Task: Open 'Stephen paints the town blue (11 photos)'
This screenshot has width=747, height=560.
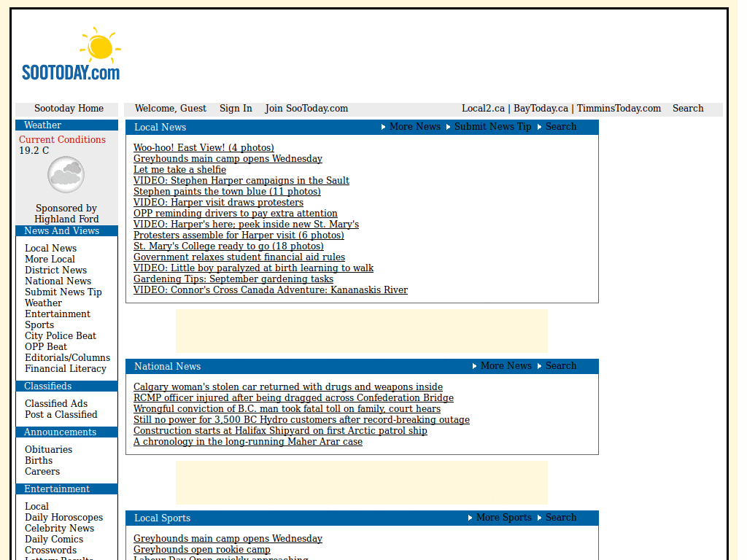Action: (x=227, y=192)
